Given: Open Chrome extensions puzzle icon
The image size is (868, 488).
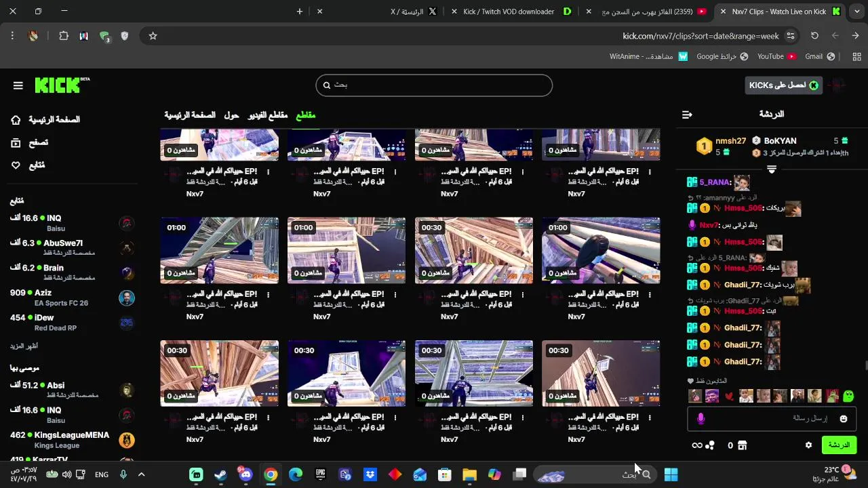Looking at the screenshot, I should click(64, 36).
